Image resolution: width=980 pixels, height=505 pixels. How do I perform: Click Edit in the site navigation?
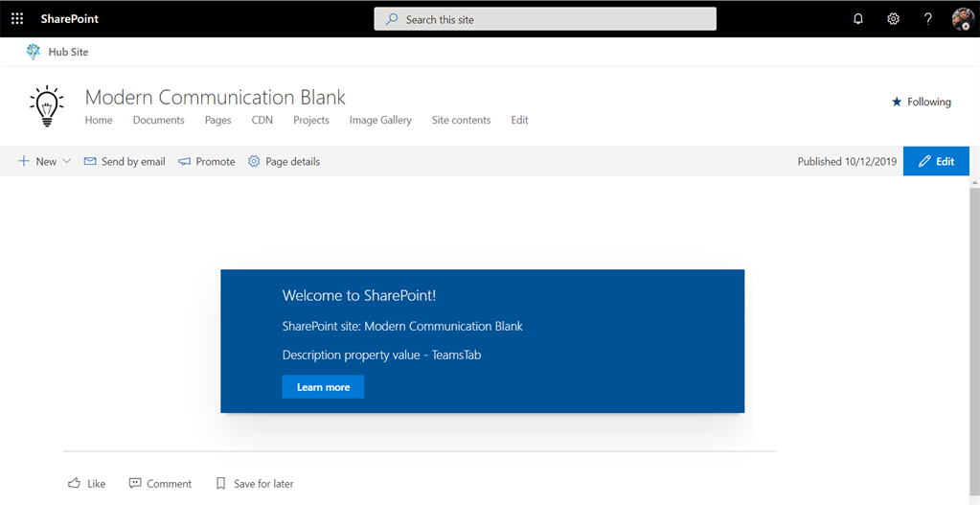(x=519, y=120)
